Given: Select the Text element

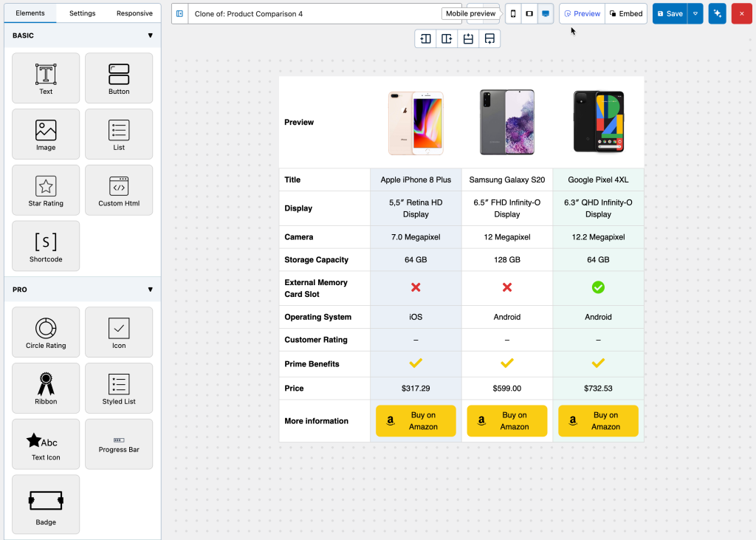Looking at the screenshot, I should click(x=46, y=78).
